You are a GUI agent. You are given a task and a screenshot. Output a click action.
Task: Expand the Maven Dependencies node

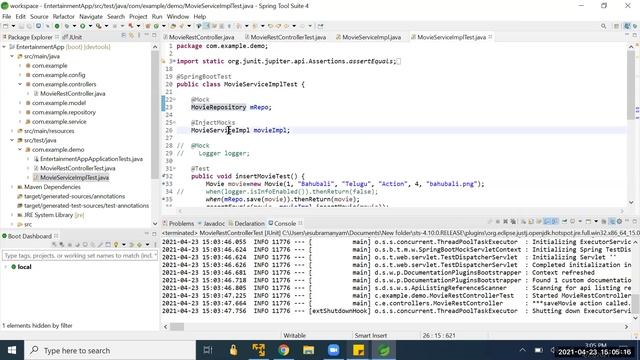point(12,187)
